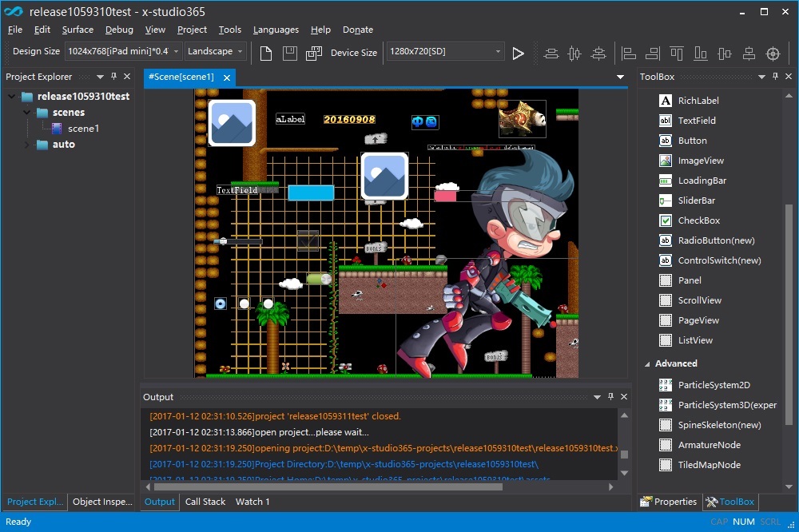This screenshot has width=799, height=532.
Task: Select ParticleSystem3D in the ToolBox
Action: [x=727, y=405]
